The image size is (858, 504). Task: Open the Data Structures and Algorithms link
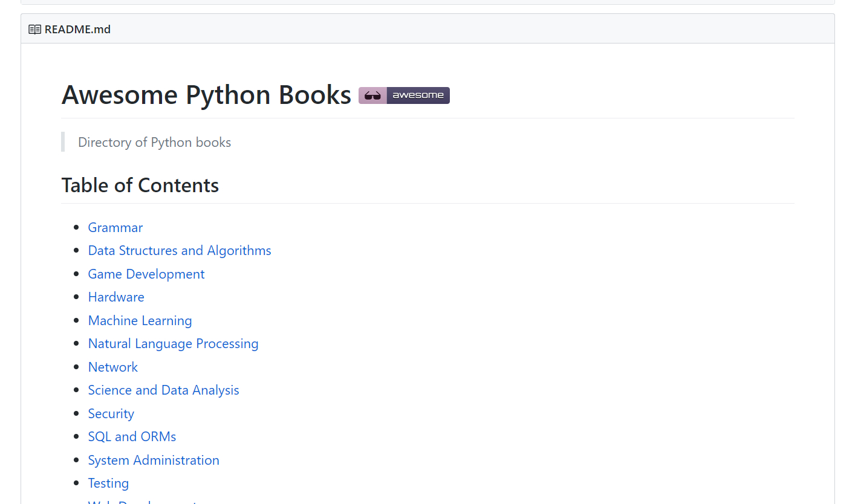tap(179, 251)
